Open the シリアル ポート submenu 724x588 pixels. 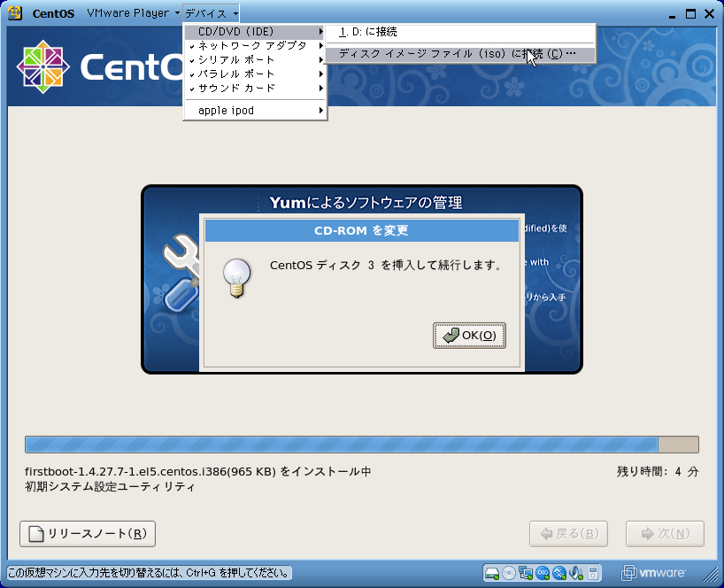255,60
